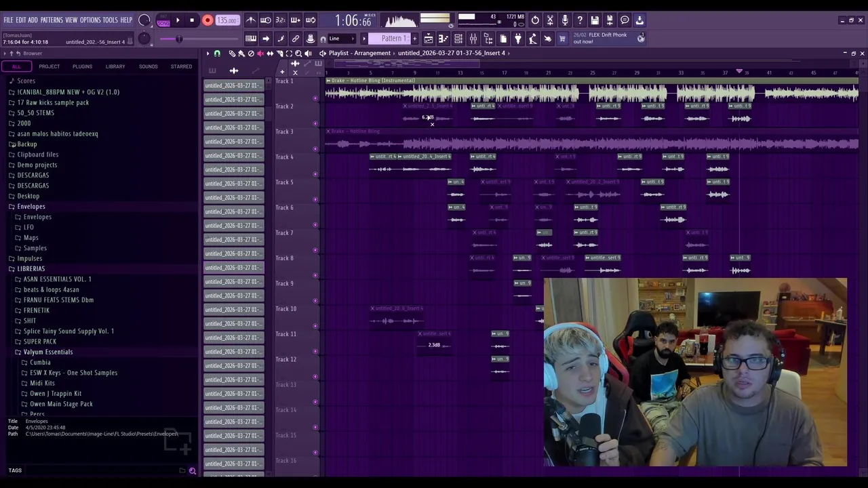Switch to PLUGINS browser tab

pyautogui.click(x=82, y=66)
